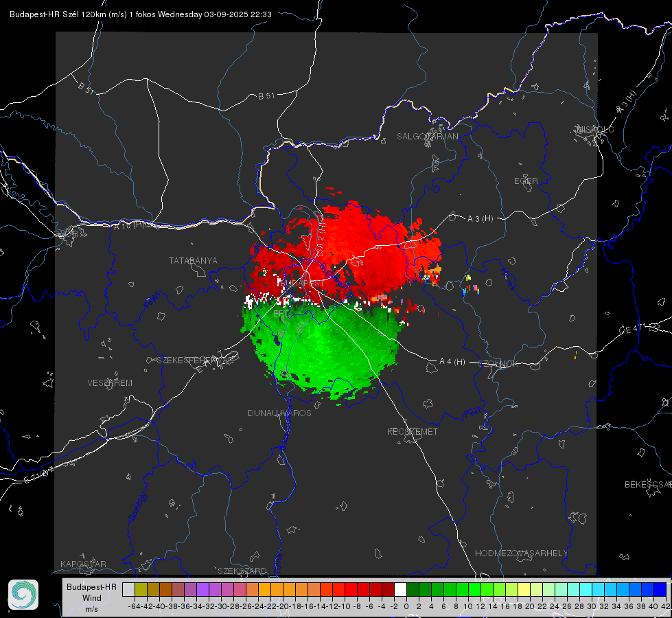Click the blue Somogy county label

137,507
